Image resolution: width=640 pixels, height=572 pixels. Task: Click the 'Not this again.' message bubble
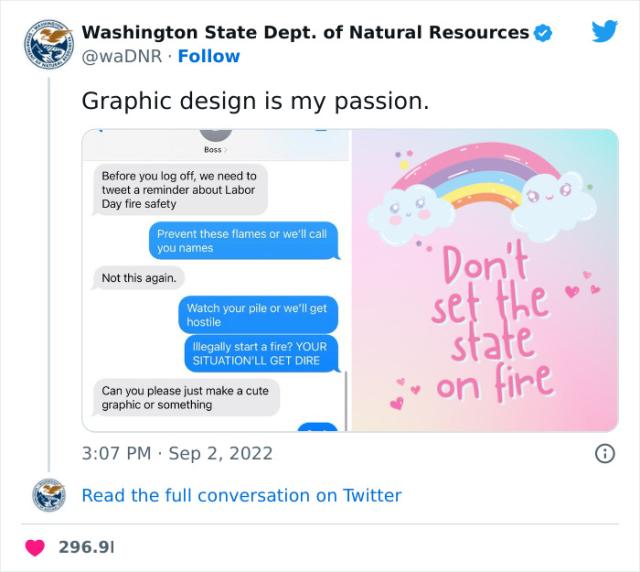140,278
